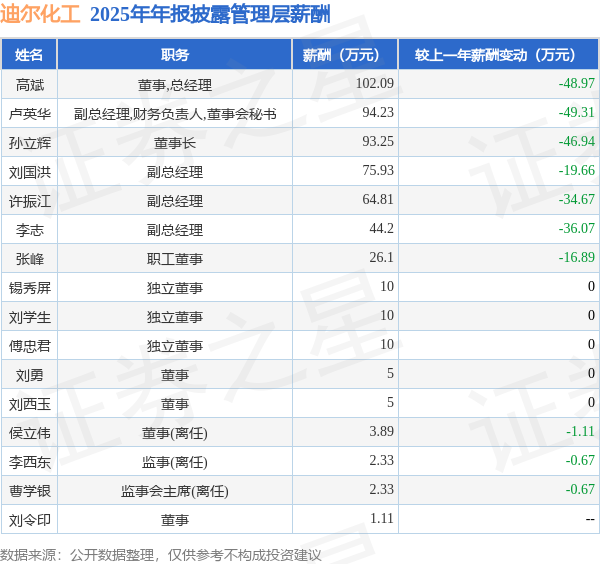Click the 迪尔化工 company name in title
The image size is (600, 564).
[40, 15]
